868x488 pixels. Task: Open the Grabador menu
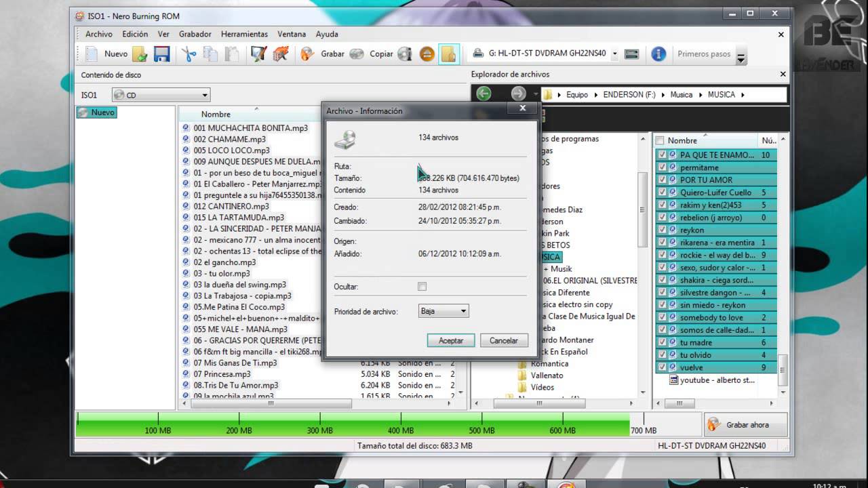point(195,34)
